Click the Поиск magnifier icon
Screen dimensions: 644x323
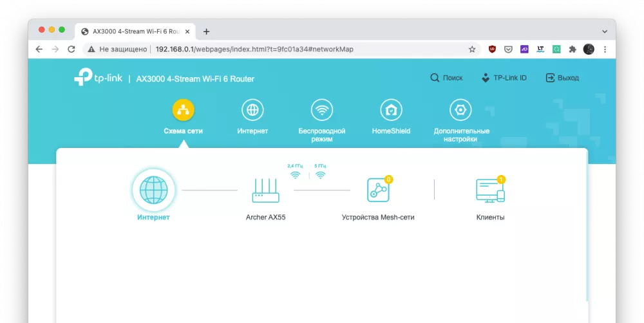[x=435, y=78]
